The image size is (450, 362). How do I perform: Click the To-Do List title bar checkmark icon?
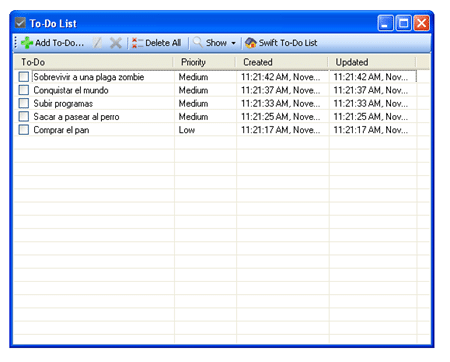pyautogui.click(x=20, y=23)
